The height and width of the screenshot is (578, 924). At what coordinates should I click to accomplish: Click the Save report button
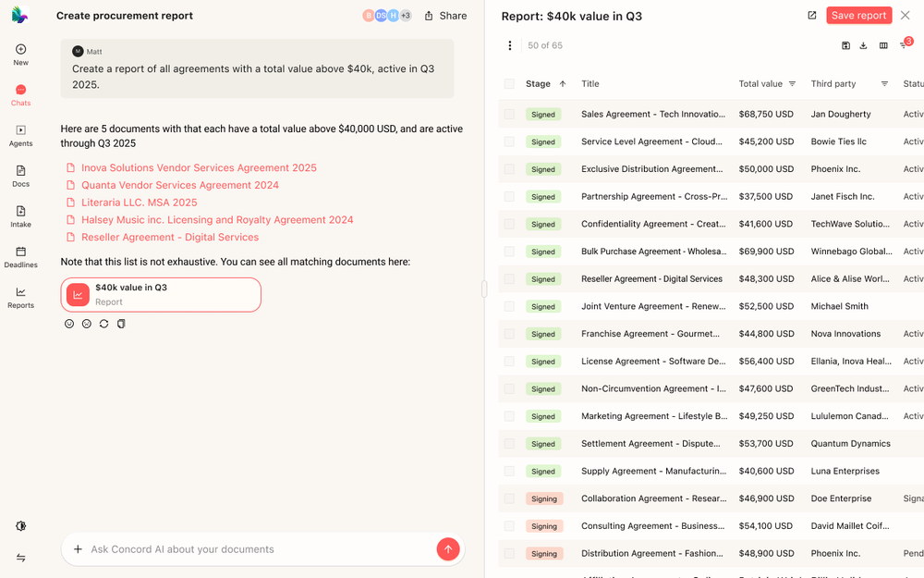pyautogui.click(x=858, y=15)
